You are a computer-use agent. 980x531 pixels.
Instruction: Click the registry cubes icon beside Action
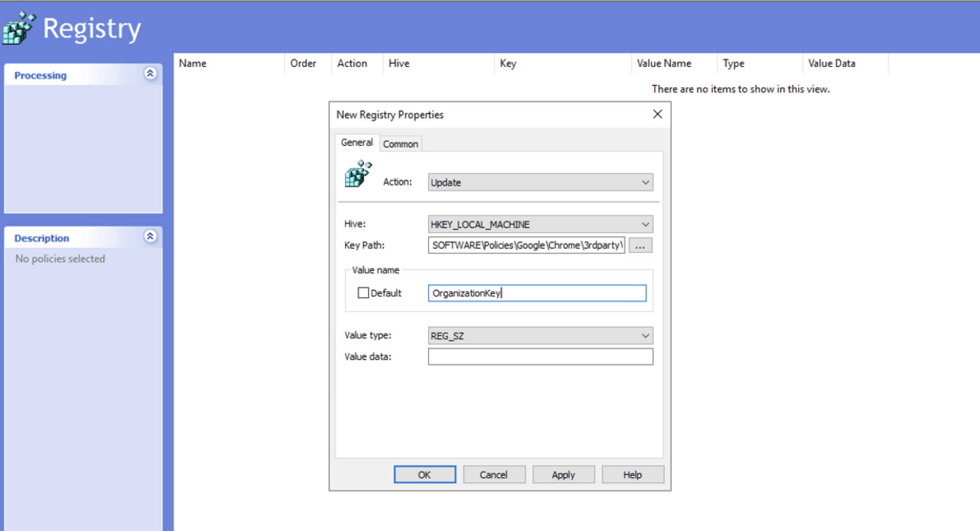[x=358, y=173]
